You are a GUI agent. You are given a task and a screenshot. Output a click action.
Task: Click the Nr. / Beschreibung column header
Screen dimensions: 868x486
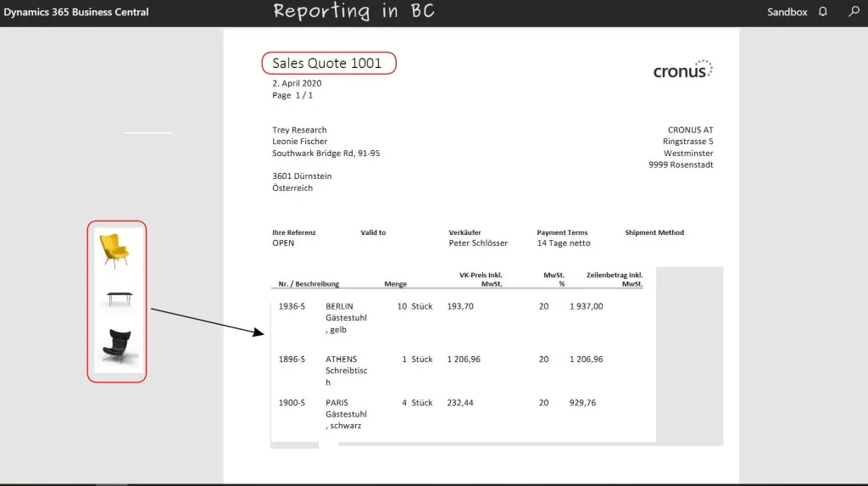click(309, 284)
